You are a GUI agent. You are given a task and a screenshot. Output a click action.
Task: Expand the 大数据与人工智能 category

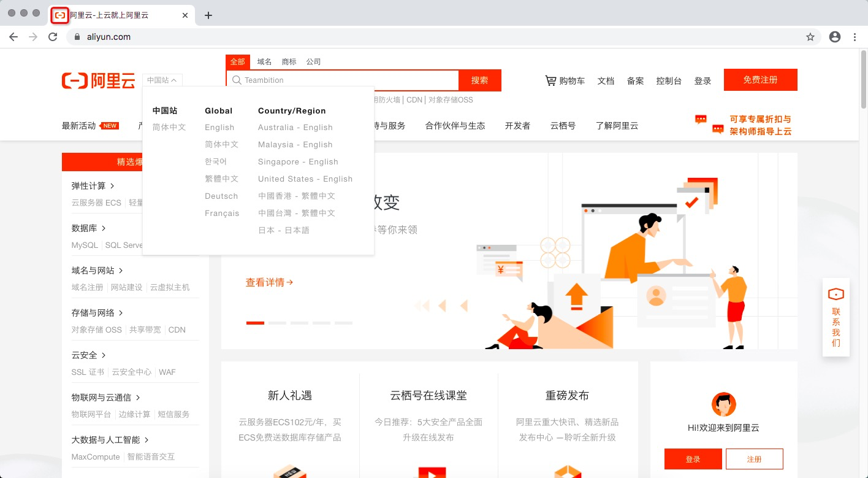pyautogui.click(x=110, y=440)
